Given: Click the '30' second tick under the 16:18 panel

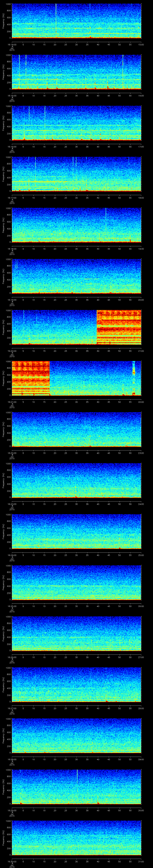Looking at the screenshot, I should (x=76, y=249).
